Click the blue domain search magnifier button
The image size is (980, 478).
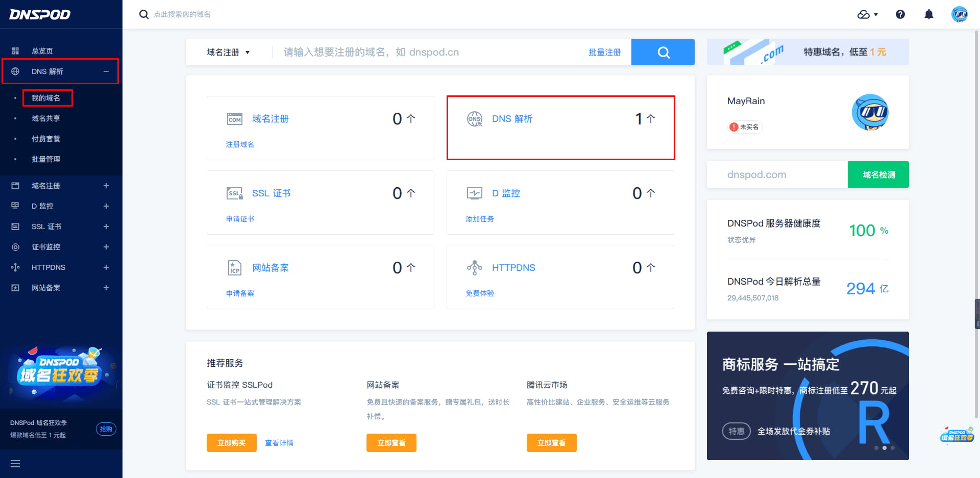[663, 52]
